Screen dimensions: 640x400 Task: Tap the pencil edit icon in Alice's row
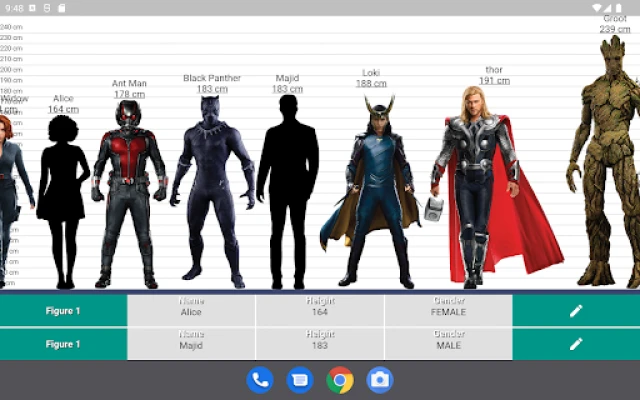(576, 311)
